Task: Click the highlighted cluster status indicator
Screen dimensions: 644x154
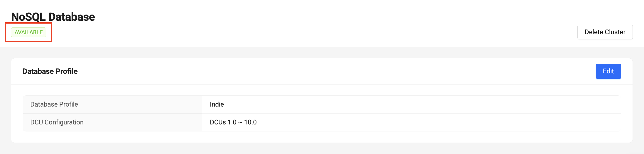Action: [29, 32]
